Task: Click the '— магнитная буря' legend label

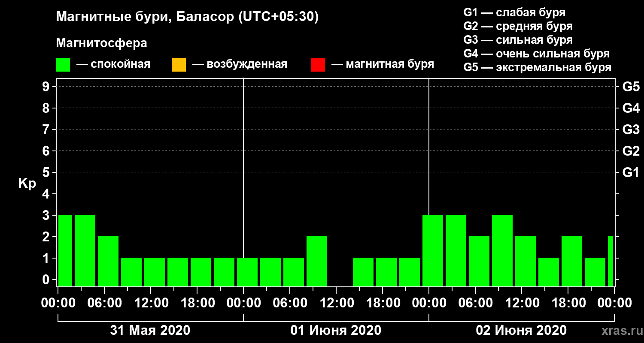Action: pyautogui.click(x=383, y=64)
